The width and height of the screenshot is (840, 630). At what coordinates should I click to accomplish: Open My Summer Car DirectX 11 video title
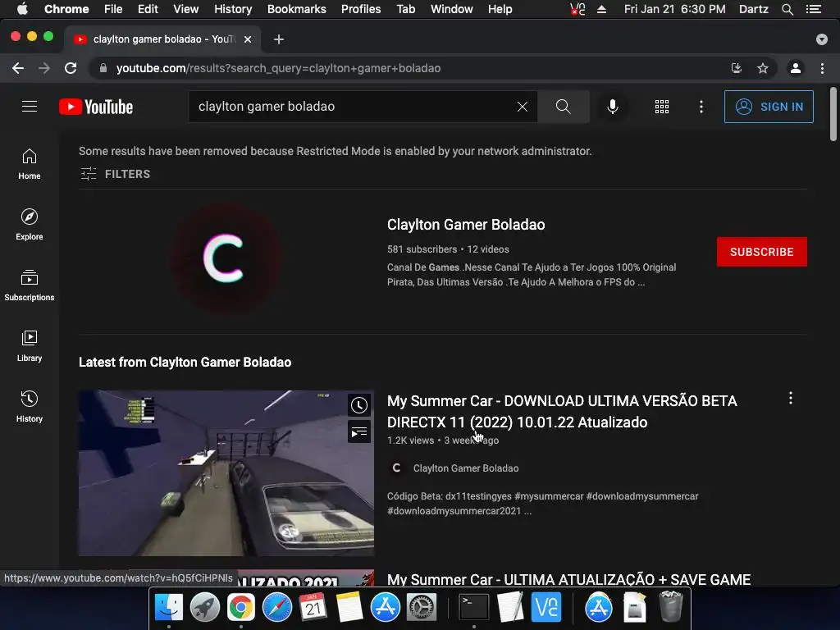562,412
